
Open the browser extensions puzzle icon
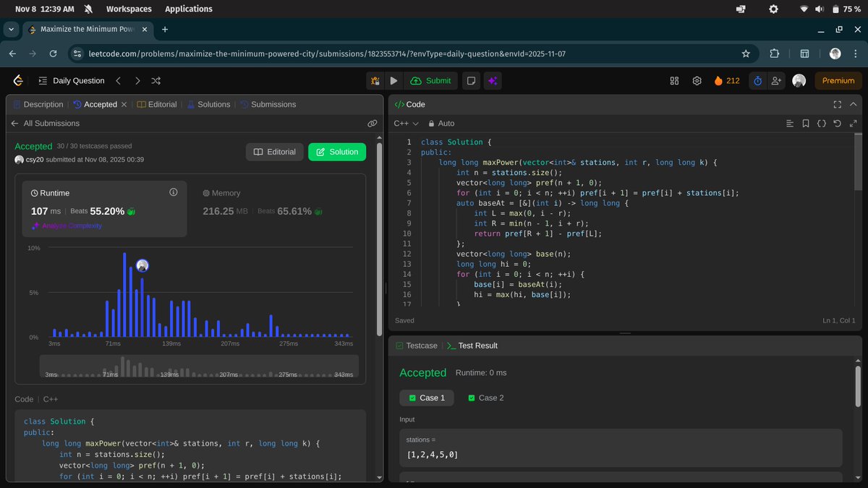click(x=775, y=53)
